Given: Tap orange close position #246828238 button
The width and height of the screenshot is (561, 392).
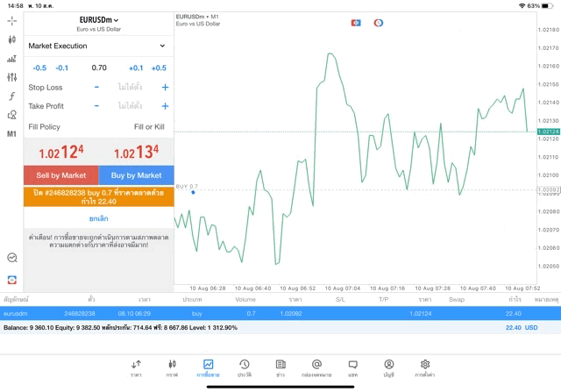Looking at the screenshot, I should pyautogui.click(x=99, y=197).
